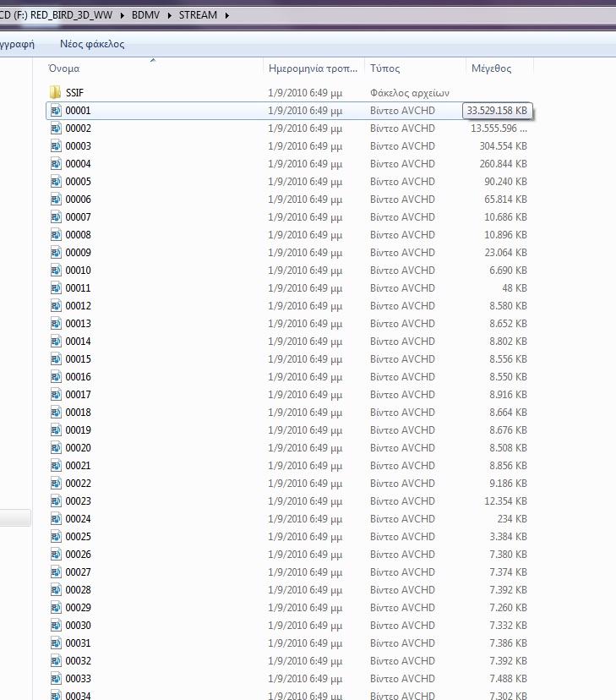Click size value 260.844 KB
616x700 pixels.
point(503,164)
